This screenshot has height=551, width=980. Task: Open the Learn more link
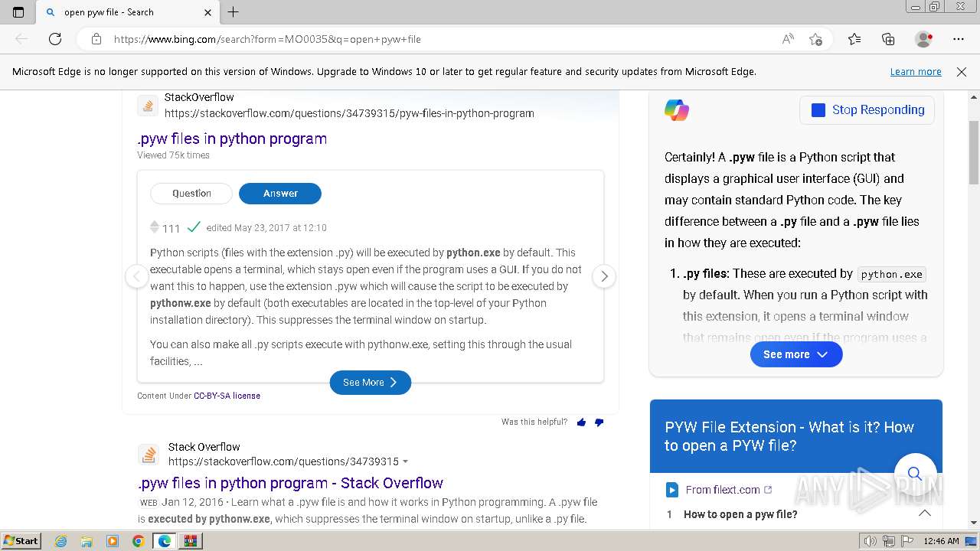point(916,72)
